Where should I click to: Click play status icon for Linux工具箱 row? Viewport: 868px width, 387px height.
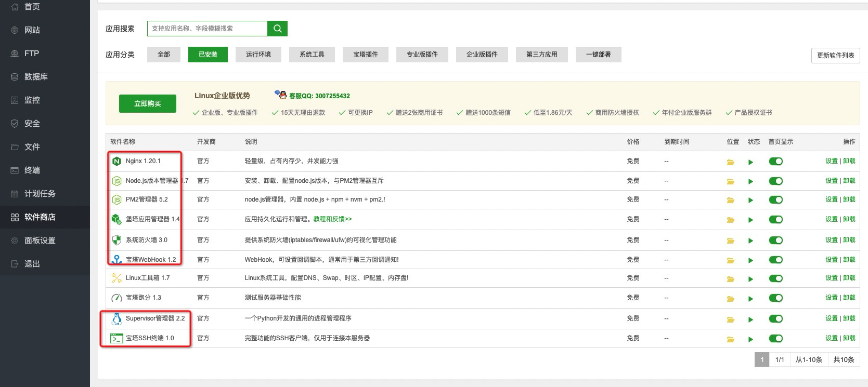click(x=750, y=279)
